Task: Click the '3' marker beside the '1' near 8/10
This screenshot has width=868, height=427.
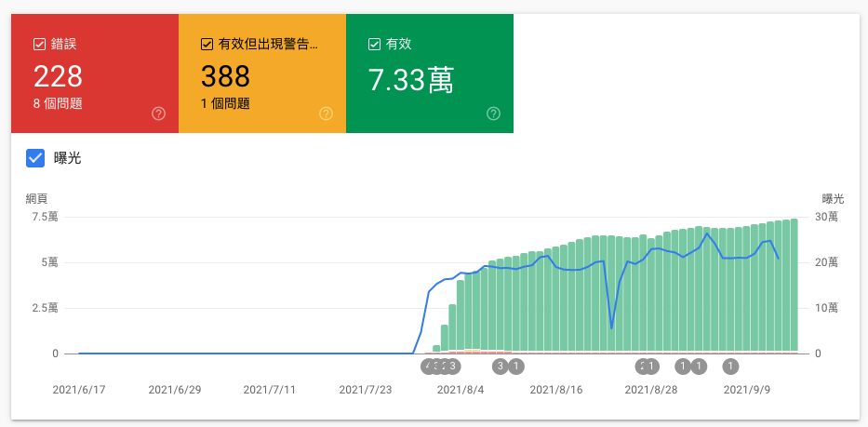Action: 501,367
